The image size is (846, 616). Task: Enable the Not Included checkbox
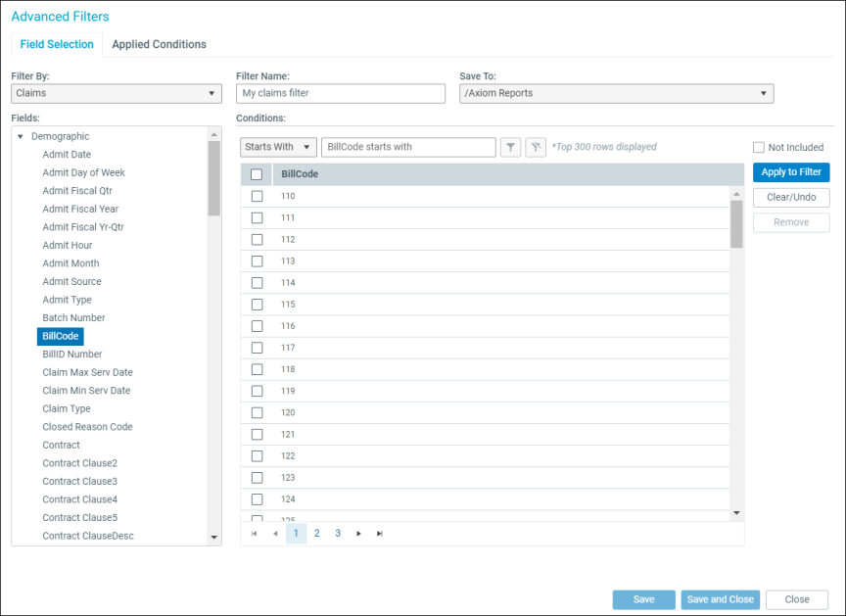coord(759,148)
